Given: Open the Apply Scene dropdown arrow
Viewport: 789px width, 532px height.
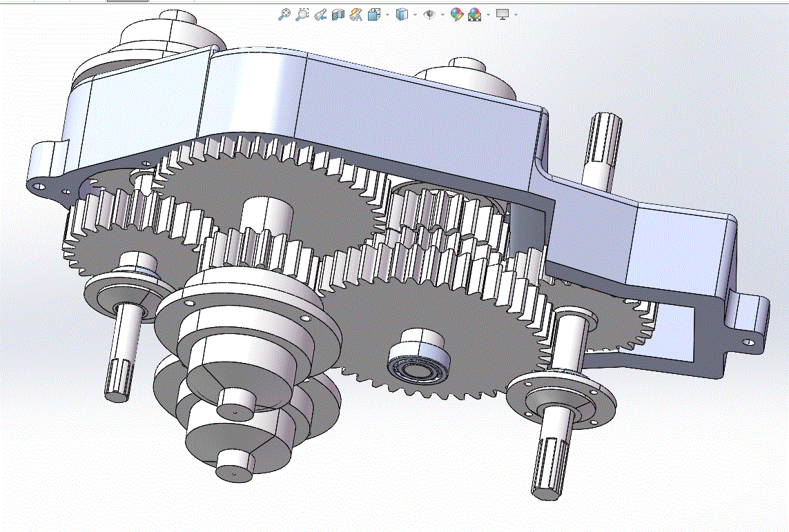Looking at the screenshot, I should pos(488,15).
